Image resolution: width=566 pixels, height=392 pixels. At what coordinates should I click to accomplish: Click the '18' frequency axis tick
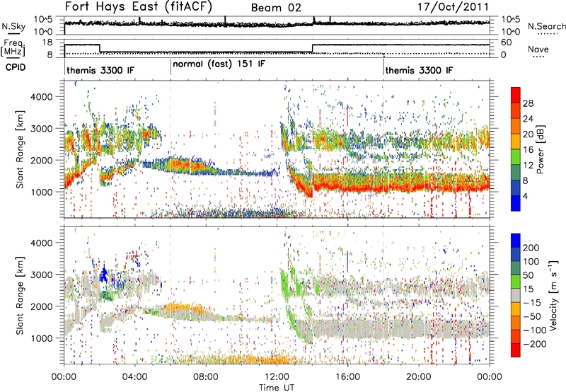pos(47,42)
